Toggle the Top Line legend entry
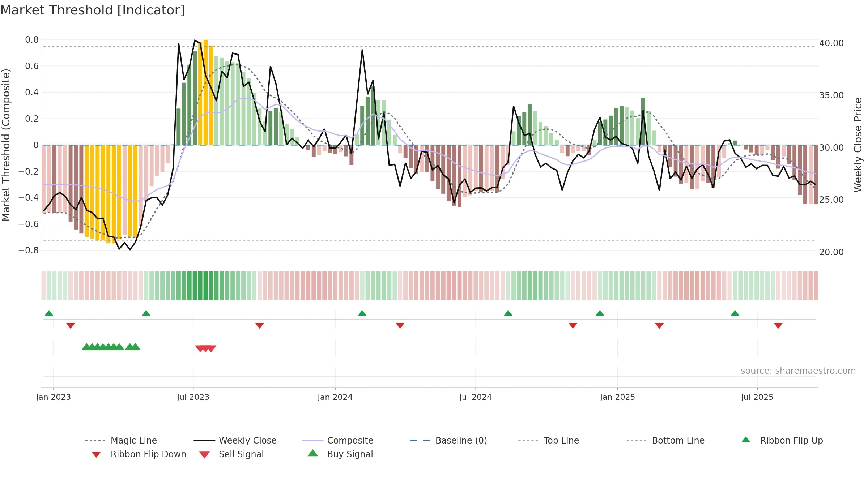The image size is (868, 488). [548, 440]
